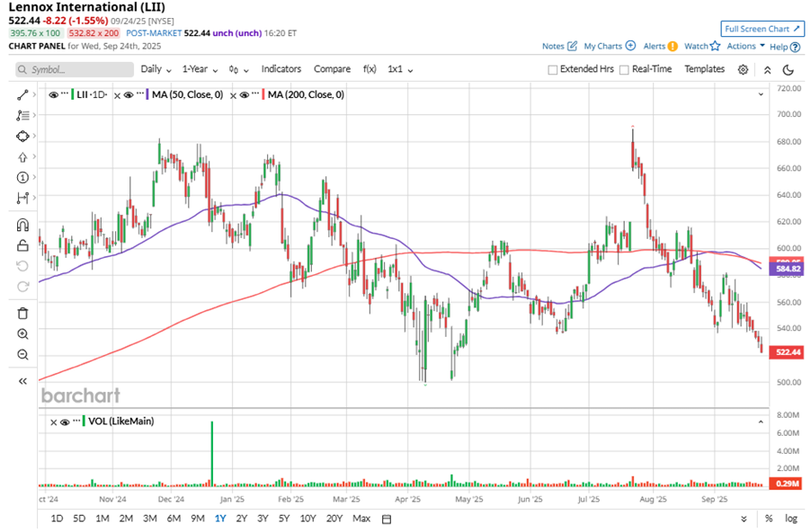Image resolution: width=811 pixels, height=532 pixels.
Task: Open the chart type candlestick dropdown
Action: [x=239, y=69]
